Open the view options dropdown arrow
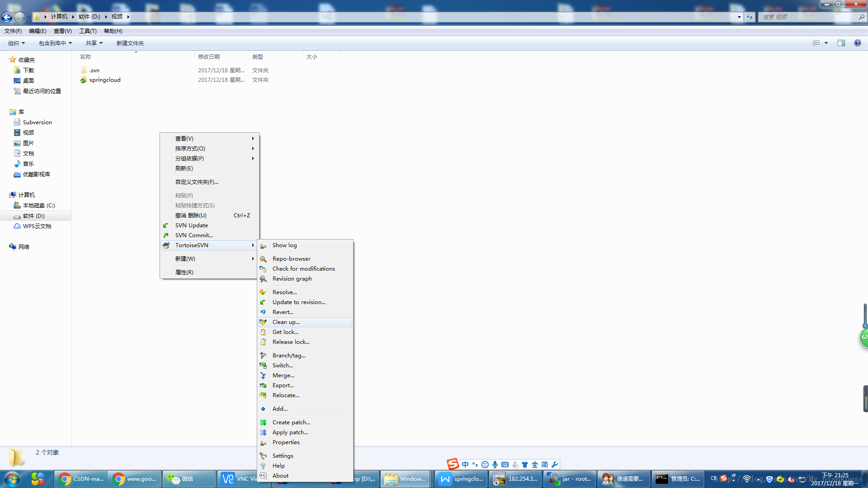Viewport: 868px width, 488px height. 826,43
